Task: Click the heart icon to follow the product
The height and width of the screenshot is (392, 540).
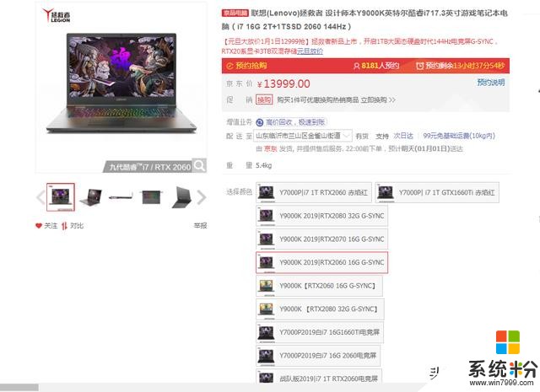Action: point(38,226)
